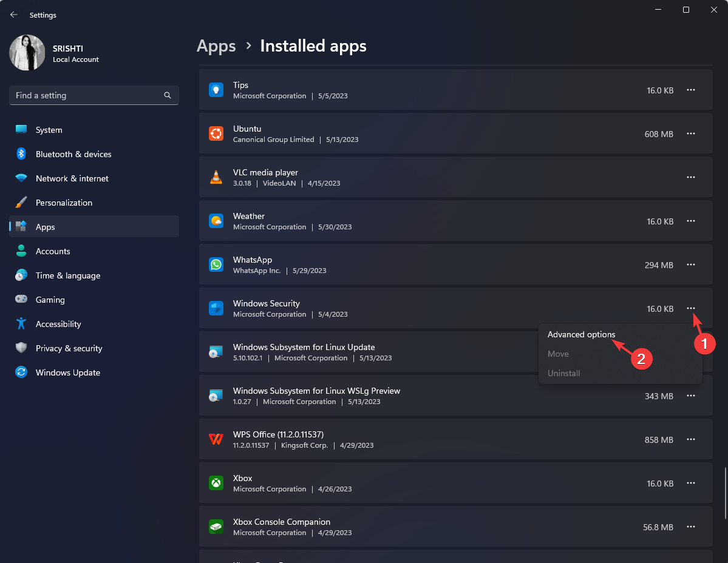Open Privacy & security settings

point(94,348)
